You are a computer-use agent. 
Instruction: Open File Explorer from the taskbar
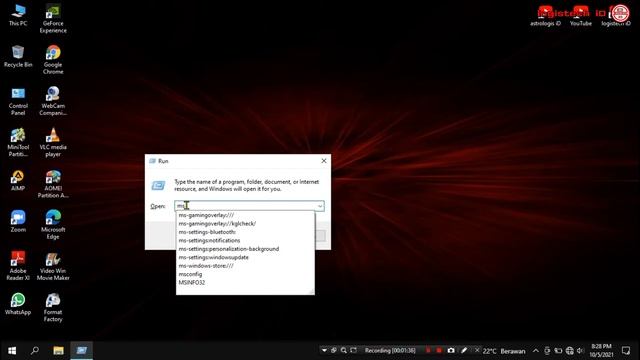coord(58,350)
